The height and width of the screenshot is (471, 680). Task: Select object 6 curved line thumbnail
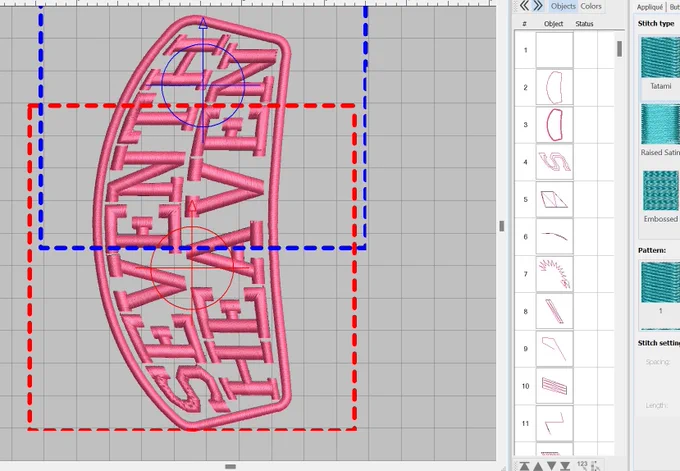[x=554, y=236]
